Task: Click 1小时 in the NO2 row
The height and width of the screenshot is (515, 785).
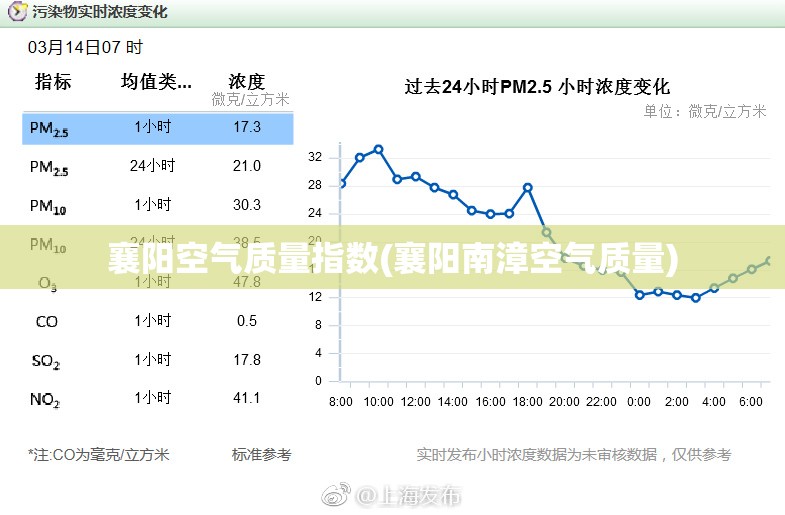Action: pyautogui.click(x=153, y=398)
